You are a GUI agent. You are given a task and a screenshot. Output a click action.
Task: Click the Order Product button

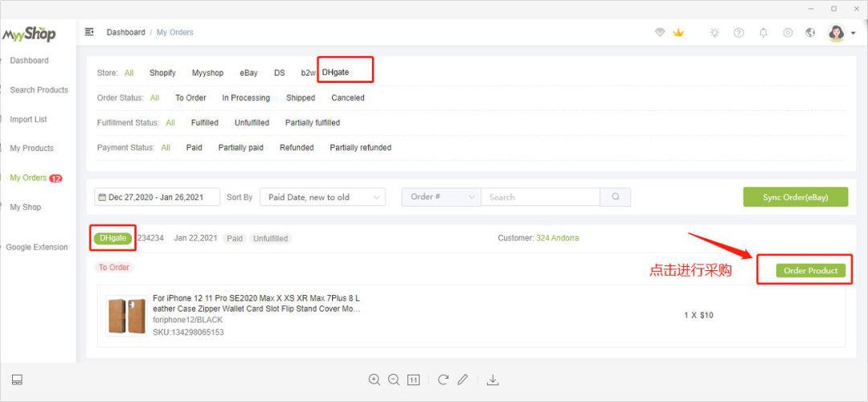click(x=811, y=271)
